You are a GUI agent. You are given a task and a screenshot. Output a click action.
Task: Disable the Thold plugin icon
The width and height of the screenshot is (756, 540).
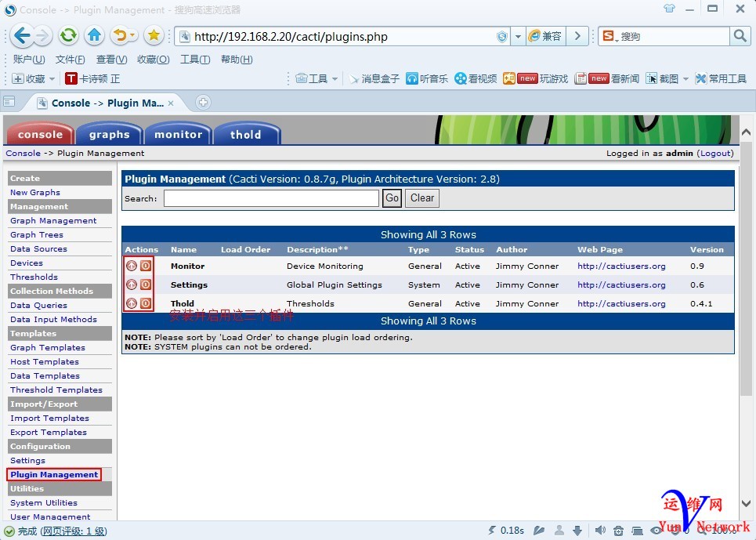[146, 303]
